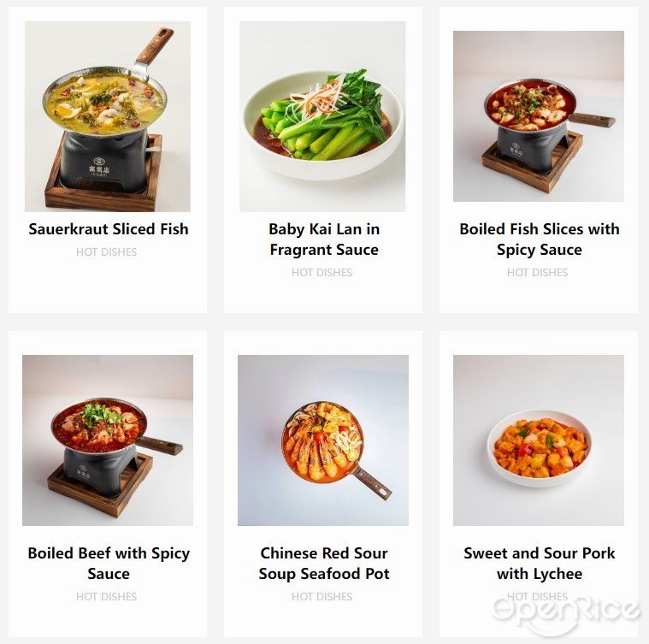Click the Baby Kai Lan in Fragrant Sauce title
This screenshot has height=644, width=649.
[x=324, y=239]
